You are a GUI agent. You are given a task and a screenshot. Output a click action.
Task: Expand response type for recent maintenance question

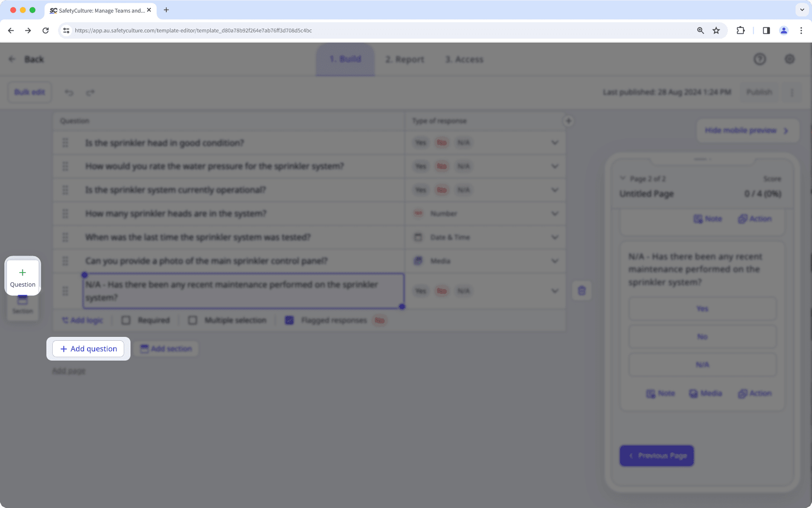click(x=555, y=291)
